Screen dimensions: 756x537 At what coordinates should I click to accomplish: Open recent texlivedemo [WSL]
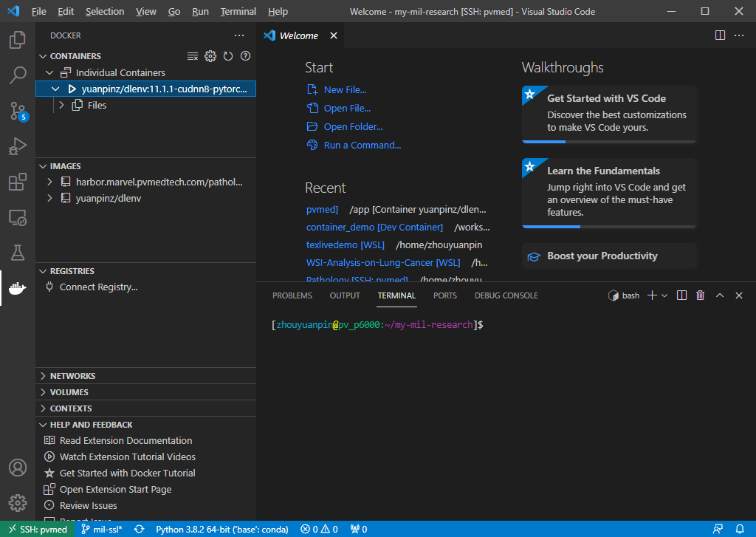coord(346,244)
